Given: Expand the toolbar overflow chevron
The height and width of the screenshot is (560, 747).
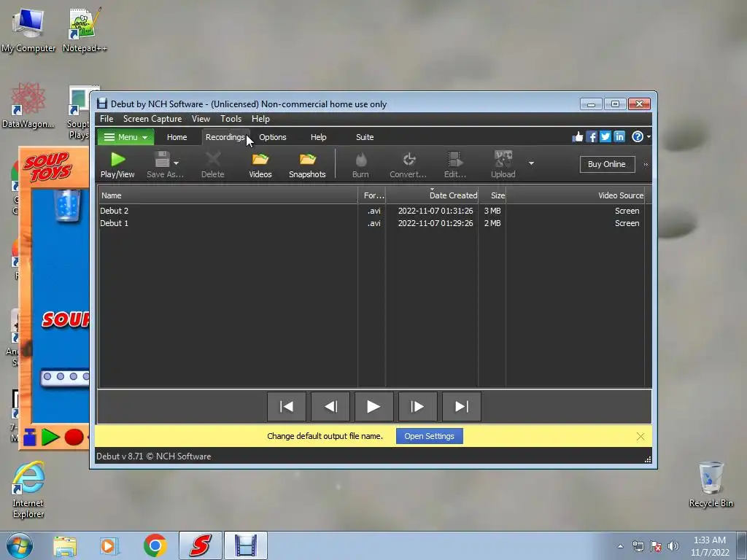Looking at the screenshot, I should click(646, 164).
